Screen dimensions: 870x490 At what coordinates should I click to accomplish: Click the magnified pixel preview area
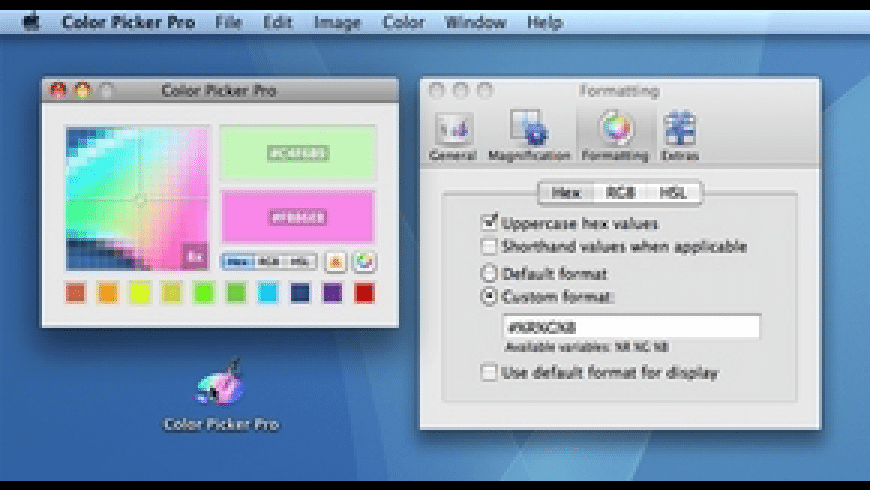click(x=137, y=199)
